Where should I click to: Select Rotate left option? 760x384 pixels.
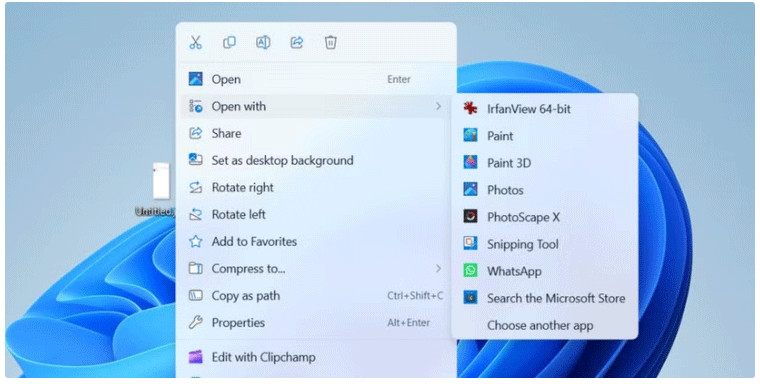tap(313, 214)
